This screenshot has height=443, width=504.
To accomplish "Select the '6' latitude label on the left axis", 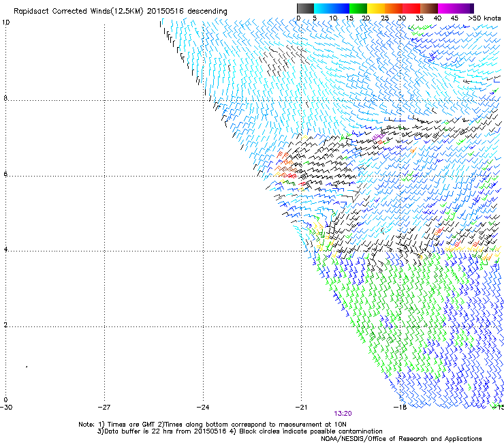I will point(5,174).
